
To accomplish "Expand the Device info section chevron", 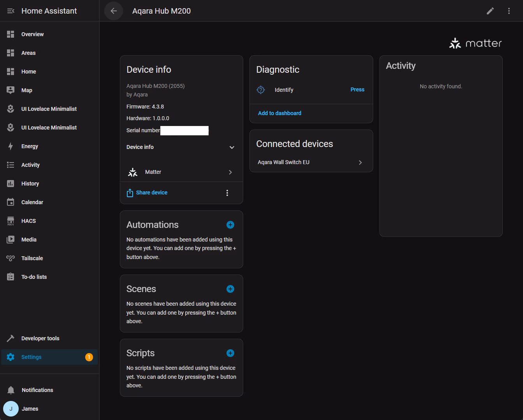I will 232,147.
